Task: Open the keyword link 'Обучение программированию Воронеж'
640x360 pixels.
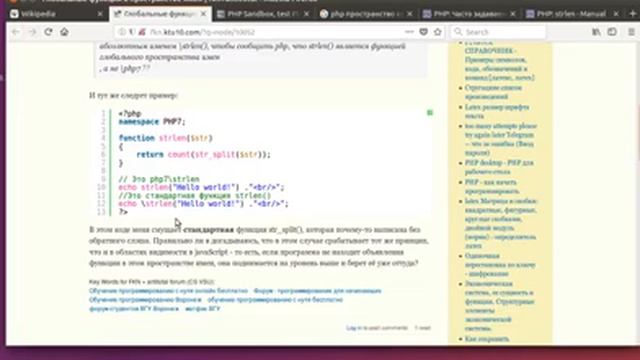Action: (145, 300)
